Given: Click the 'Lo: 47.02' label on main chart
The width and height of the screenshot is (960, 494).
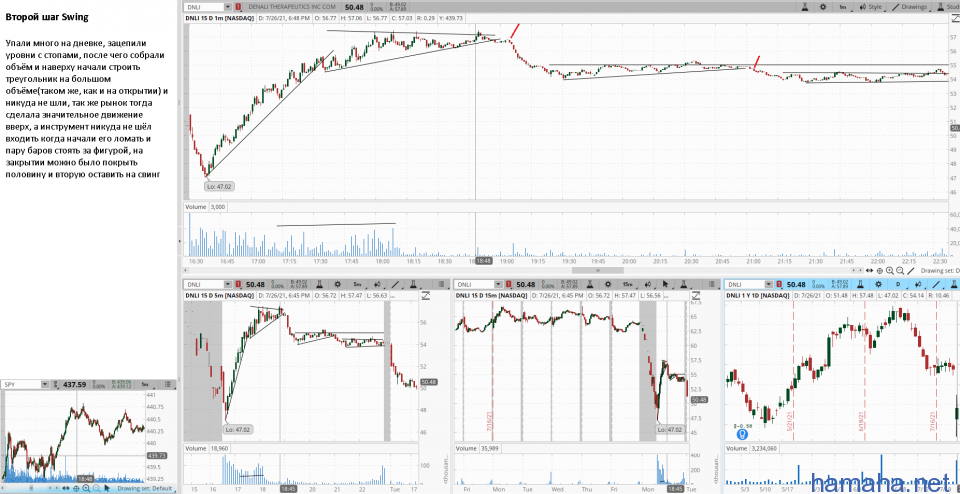Looking at the screenshot, I should coord(221,187).
